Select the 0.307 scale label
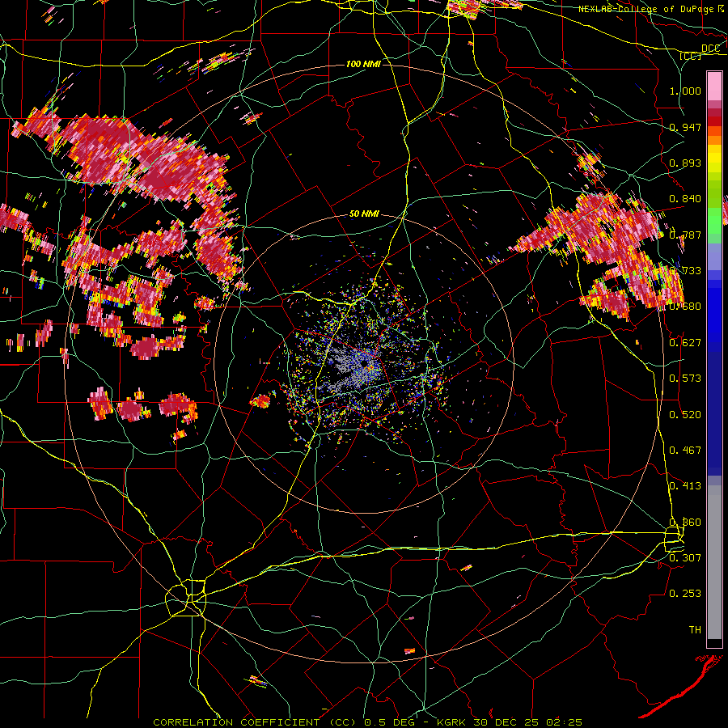 pos(685,557)
